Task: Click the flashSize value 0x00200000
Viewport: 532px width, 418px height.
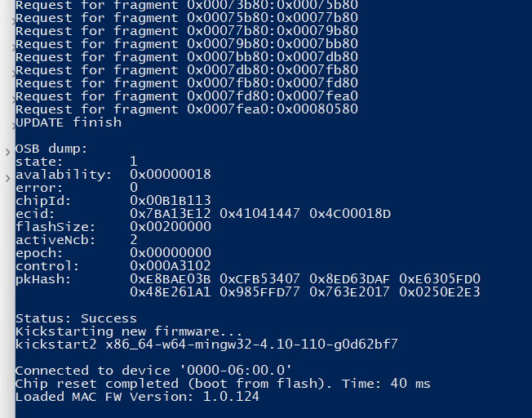Action: coord(171,227)
